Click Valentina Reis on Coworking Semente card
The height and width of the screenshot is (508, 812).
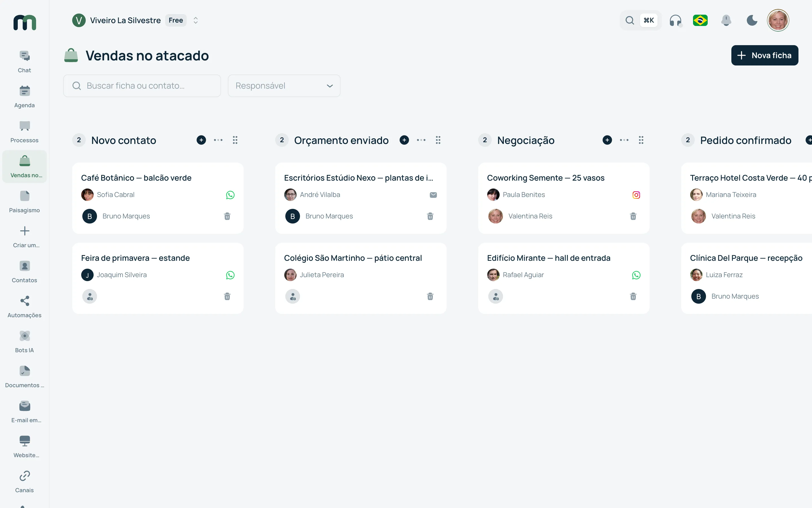pyautogui.click(x=520, y=216)
